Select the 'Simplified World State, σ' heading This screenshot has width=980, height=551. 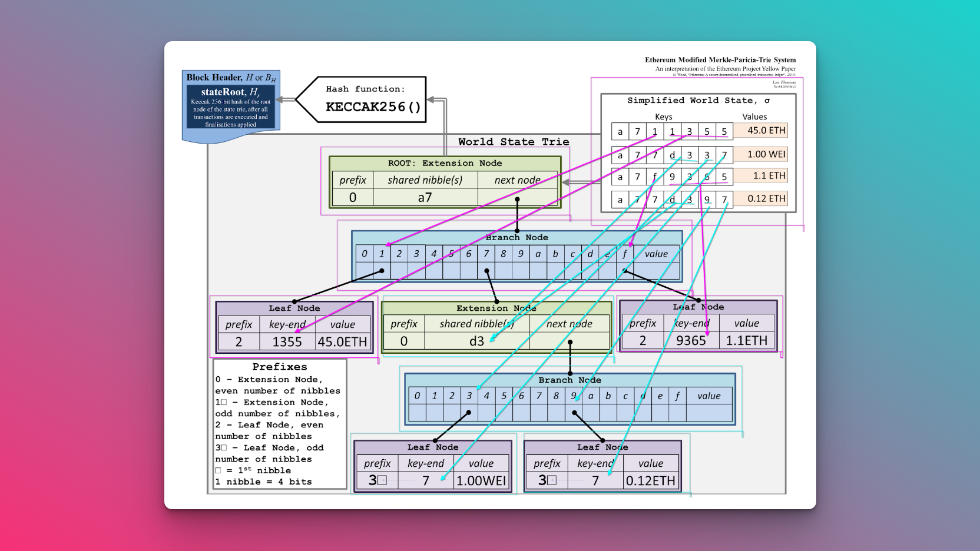tap(698, 101)
